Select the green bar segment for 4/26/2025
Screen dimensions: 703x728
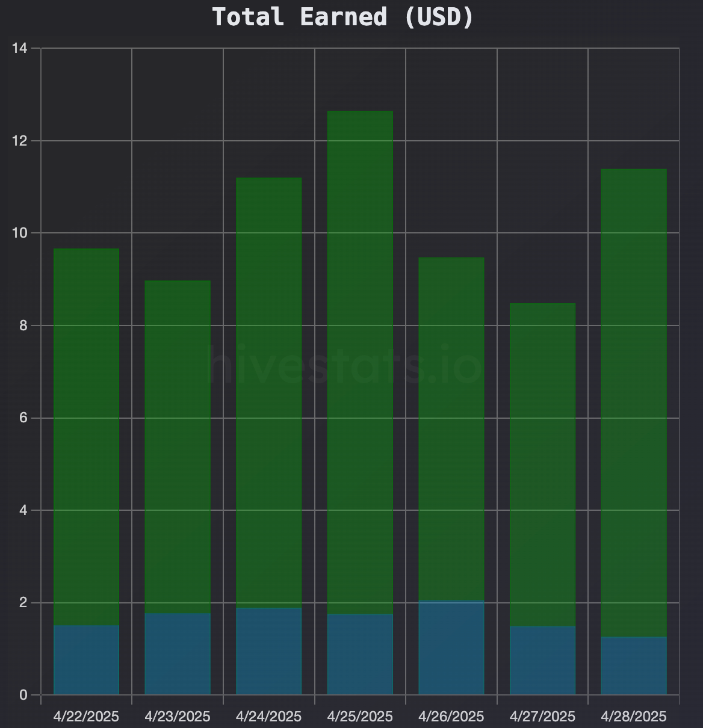pyautogui.click(x=451, y=429)
